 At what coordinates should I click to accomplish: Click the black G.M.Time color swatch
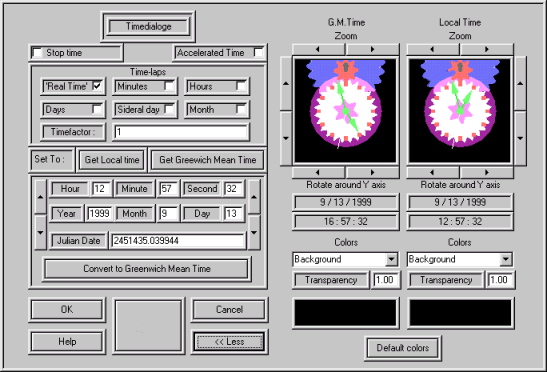pyautogui.click(x=346, y=313)
